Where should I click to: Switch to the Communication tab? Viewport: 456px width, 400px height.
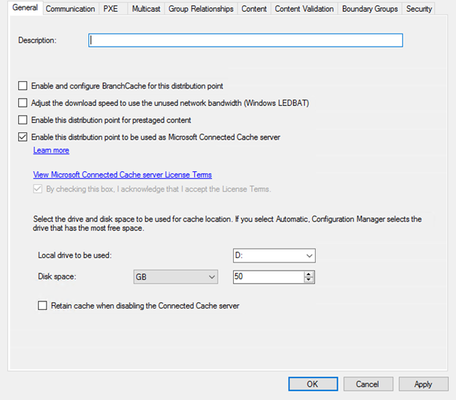click(x=70, y=9)
